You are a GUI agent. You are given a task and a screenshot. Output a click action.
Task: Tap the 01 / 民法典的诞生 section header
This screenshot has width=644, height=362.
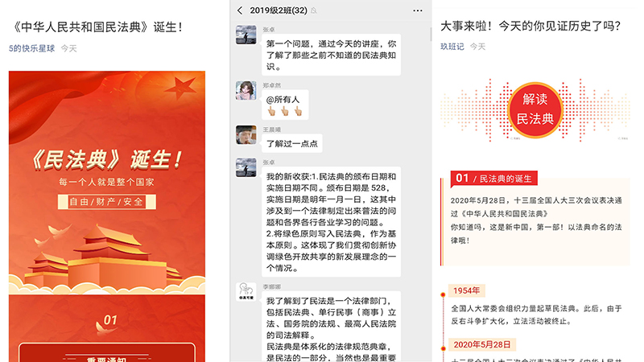(493, 179)
